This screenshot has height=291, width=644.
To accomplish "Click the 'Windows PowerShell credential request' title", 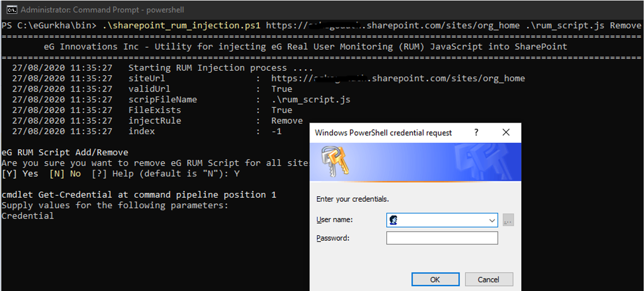I will pyautogui.click(x=383, y=133).
